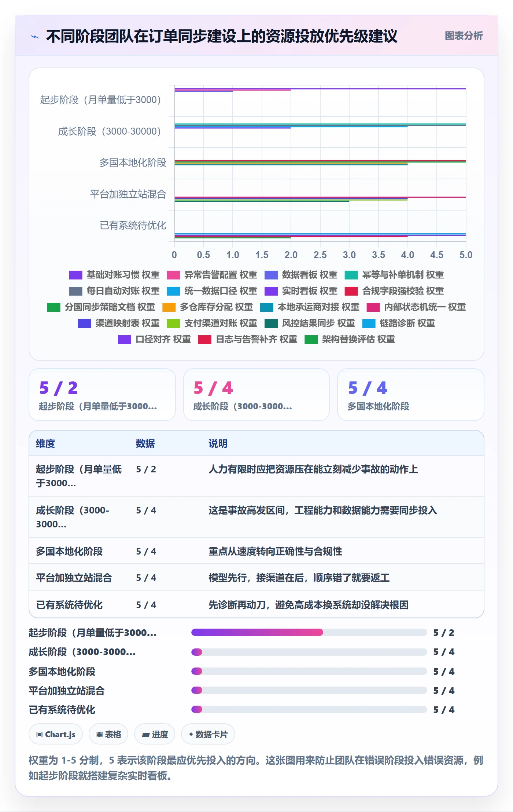The image size is (513, 812).
Task: Click the 维度 column header
Action: coord(45,443)
